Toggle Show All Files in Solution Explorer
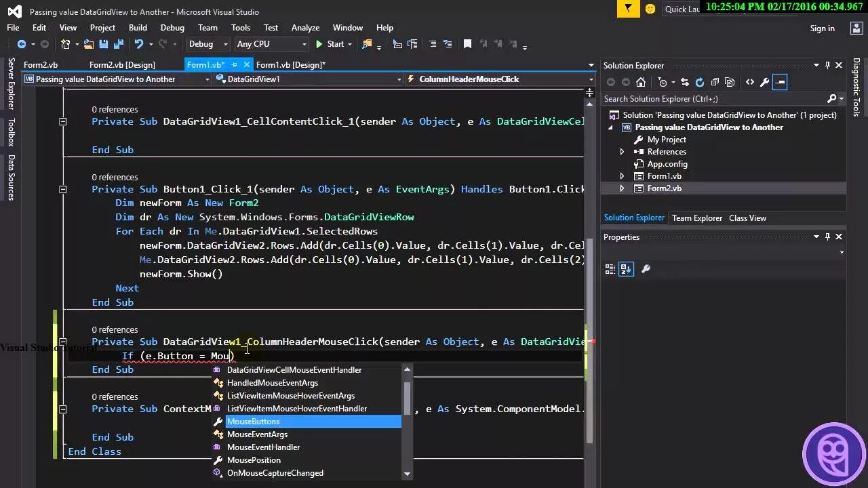868x488 pixels. click(x=730, y=82)
